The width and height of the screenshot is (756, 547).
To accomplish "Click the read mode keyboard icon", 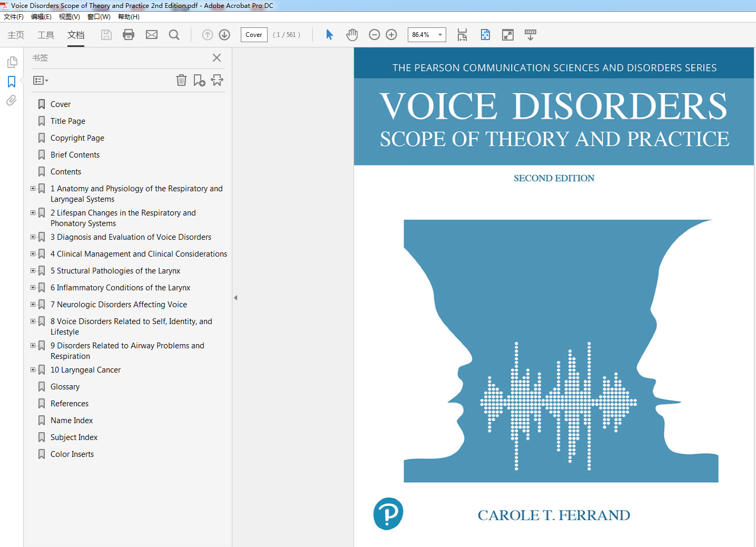I will pos(531,35).
